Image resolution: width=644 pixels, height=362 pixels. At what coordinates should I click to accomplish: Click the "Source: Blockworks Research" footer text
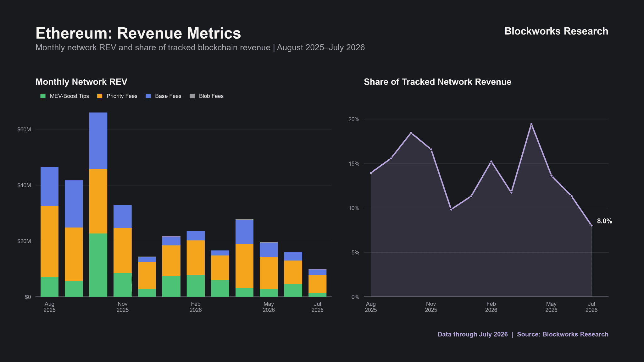[x=563, y=334]
